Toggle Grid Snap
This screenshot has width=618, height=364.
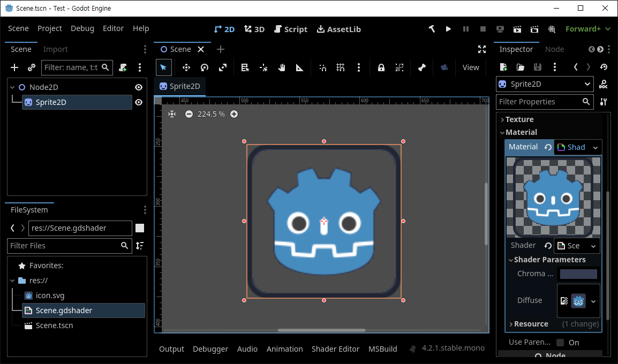[341, 68]
